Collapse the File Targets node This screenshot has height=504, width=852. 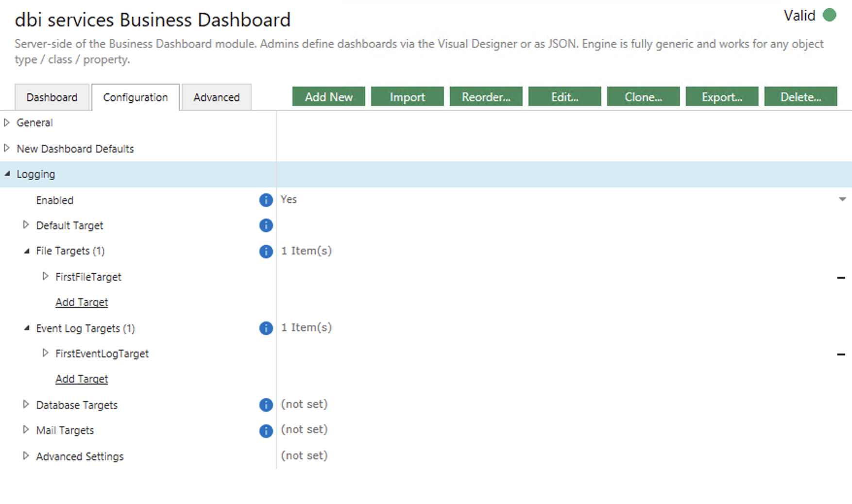tap(27, 251)
